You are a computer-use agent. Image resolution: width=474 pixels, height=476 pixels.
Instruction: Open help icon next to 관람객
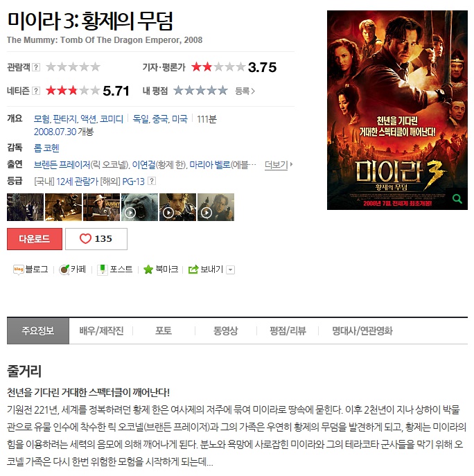click(x=36, y=67)
